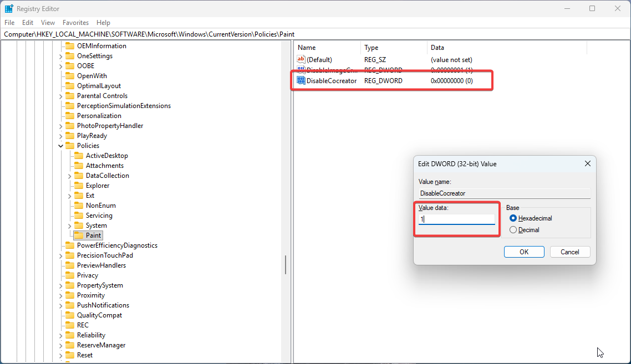Cancel the Edit DWORD dialog
This screenshot has height=364, width=631.
[569, 252]
